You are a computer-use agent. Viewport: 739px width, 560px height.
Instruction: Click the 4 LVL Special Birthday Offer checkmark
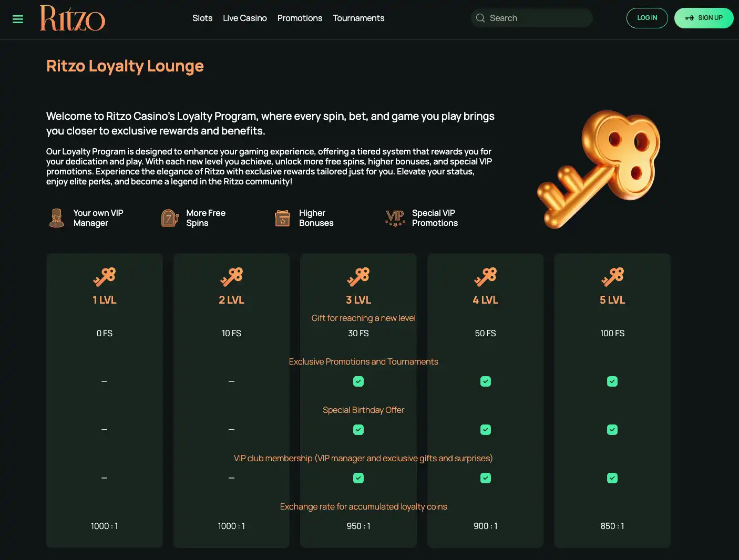point(486,430)
